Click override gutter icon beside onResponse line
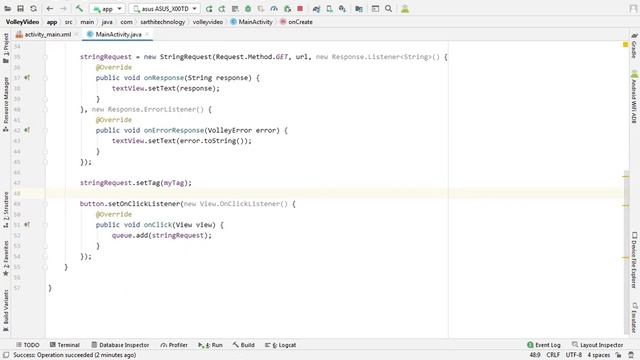640x360 pixels. [27, 78]
